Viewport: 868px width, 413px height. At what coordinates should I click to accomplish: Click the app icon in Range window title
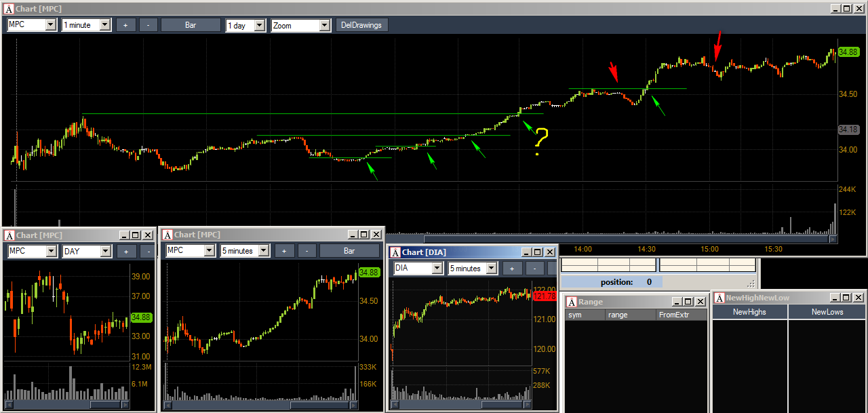click(x=571, y=302)
